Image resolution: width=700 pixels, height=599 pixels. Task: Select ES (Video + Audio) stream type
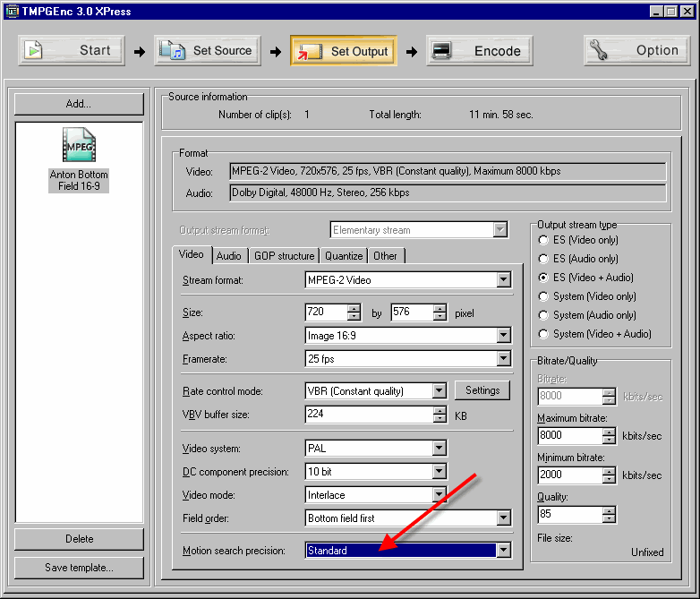coord(543,278)
